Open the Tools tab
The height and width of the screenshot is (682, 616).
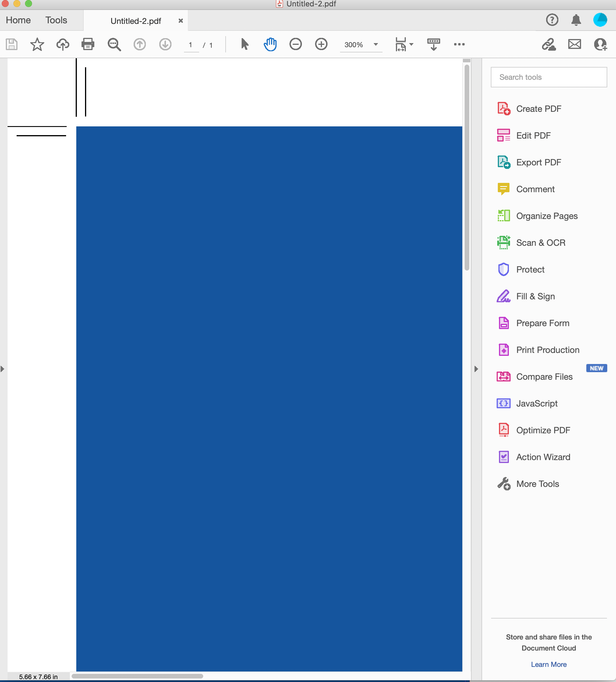click(56, 20)
